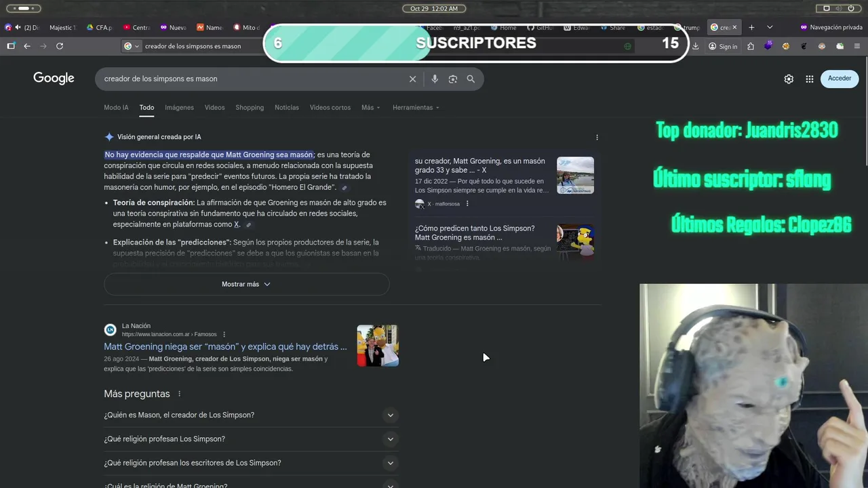Open La Nación result options menu
This screenshot has height=488, width=868.
click(224, 334)
